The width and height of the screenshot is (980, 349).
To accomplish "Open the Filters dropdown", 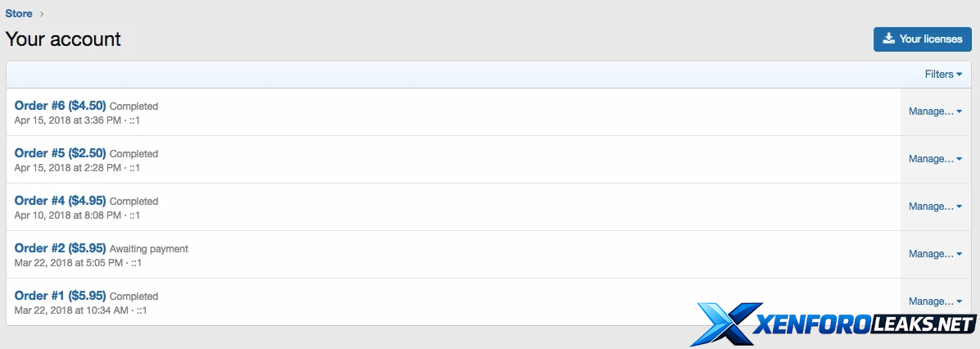I will [x=943, y=75].
